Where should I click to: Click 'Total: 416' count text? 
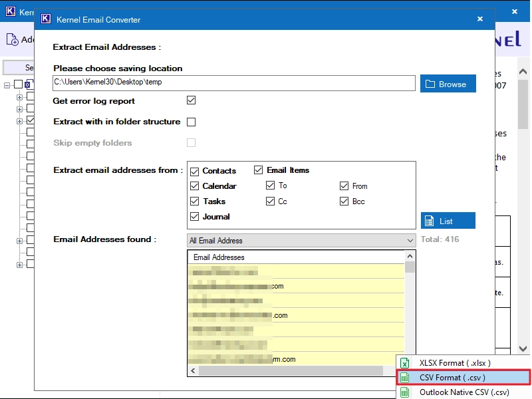440,239
